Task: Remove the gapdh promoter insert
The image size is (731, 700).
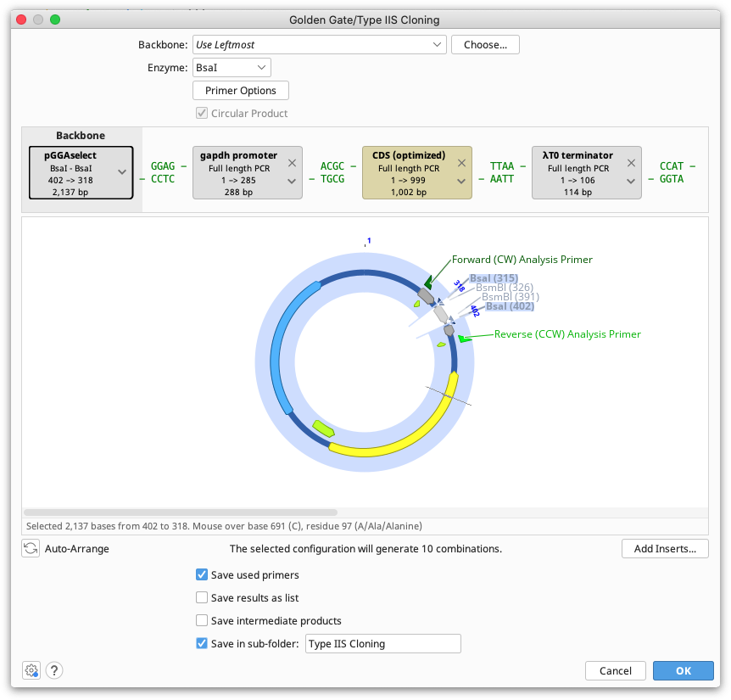Action: pos(292,163)
